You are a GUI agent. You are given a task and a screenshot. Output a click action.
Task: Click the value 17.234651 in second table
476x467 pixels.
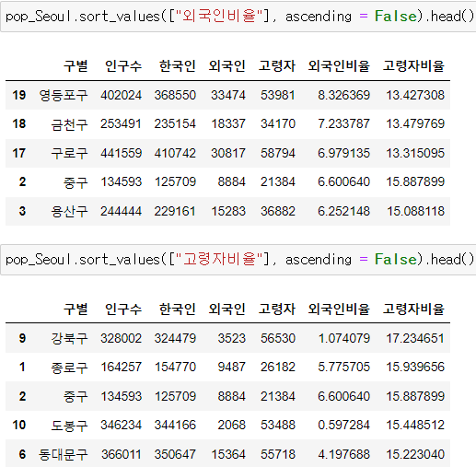pos(415,338)
